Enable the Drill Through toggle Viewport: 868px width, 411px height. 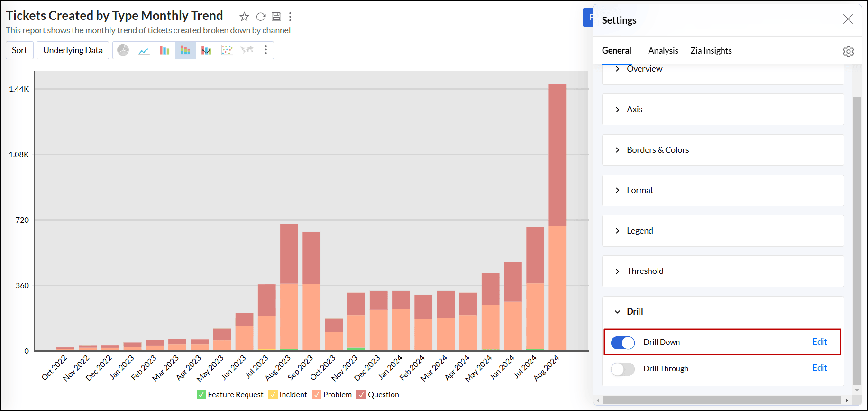coord(623,369)
